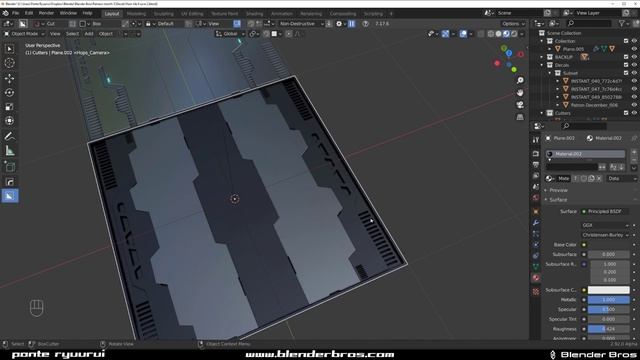Image resolution: width=640 pixels, height=360 pixels.
Task: Toggle visibility eye for Collection
Action: [x=634, y=41]
